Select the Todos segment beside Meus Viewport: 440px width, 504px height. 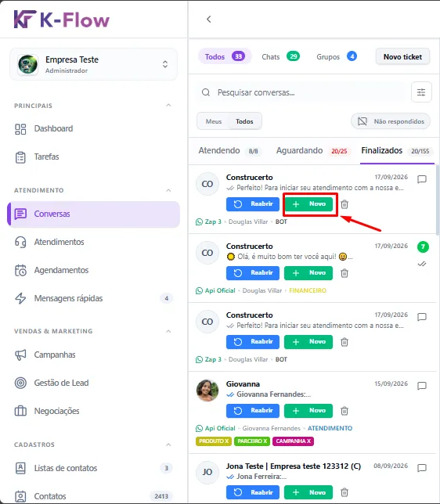[244, 121]
